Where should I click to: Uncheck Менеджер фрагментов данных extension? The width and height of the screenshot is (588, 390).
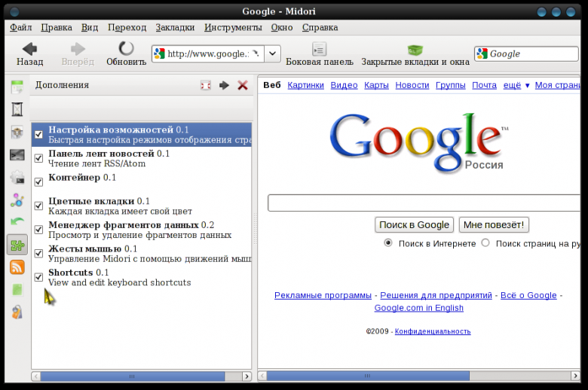point(38,230)
